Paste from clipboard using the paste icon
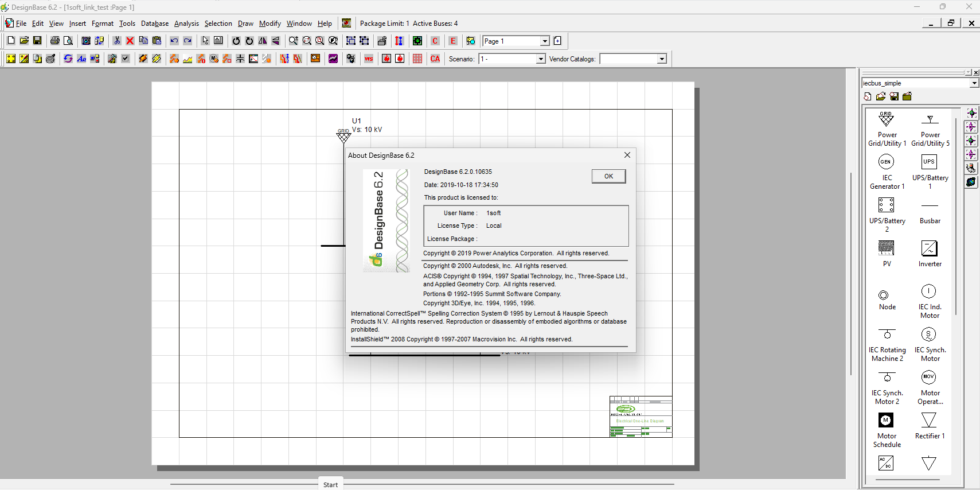The image size is (980, 490). tap(157, 41)
